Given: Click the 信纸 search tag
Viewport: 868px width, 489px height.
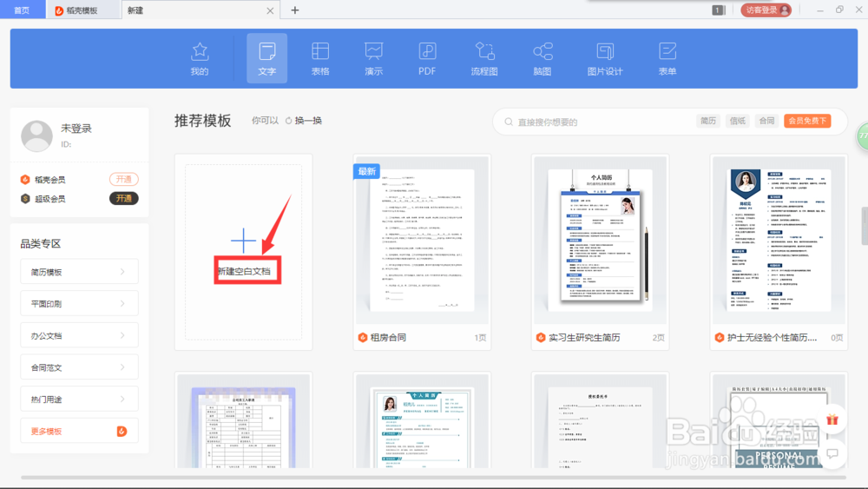Looking at the screenshot, I should click(737, 121).
